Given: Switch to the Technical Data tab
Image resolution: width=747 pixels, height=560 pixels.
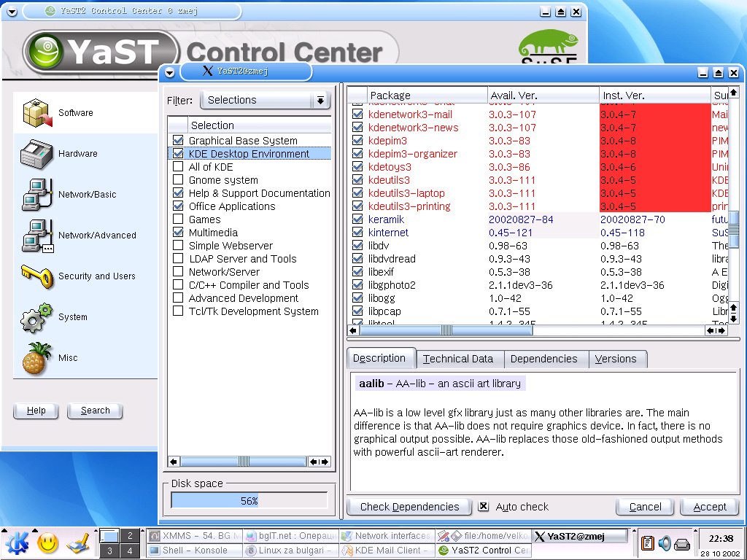Looking at the screenshot, I should click(x=457, y=359).
